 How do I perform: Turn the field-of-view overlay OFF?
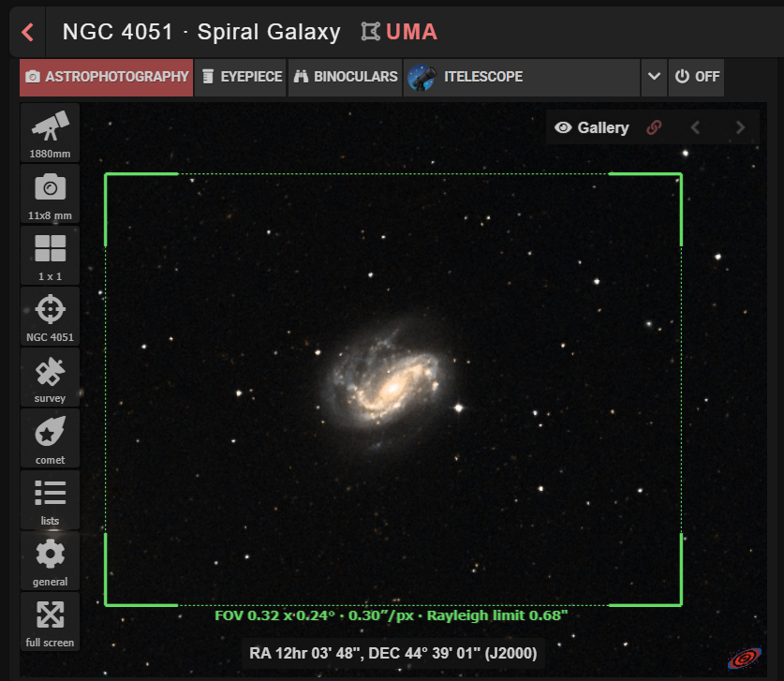[x=697, y=77]
